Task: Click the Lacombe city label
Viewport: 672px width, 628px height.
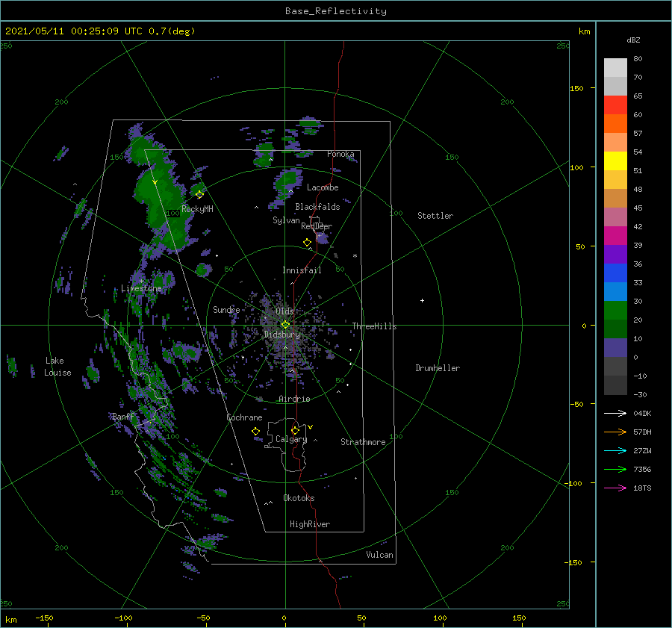Action: click(323, 187)
